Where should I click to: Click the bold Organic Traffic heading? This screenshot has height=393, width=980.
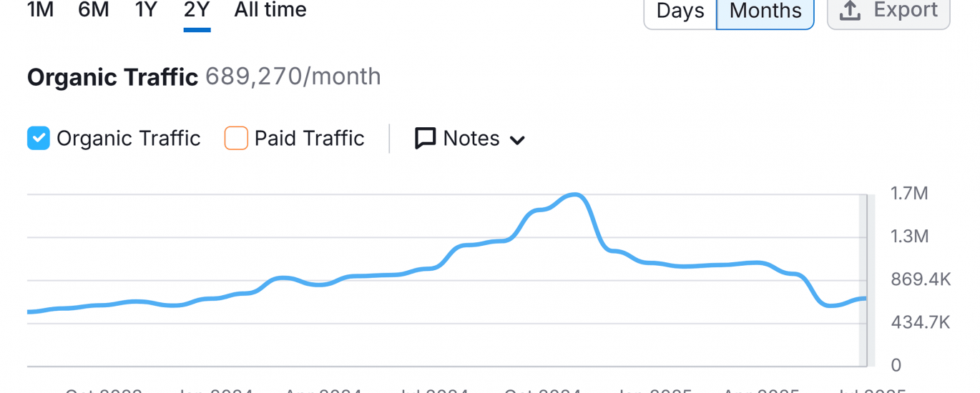(112, 77)
